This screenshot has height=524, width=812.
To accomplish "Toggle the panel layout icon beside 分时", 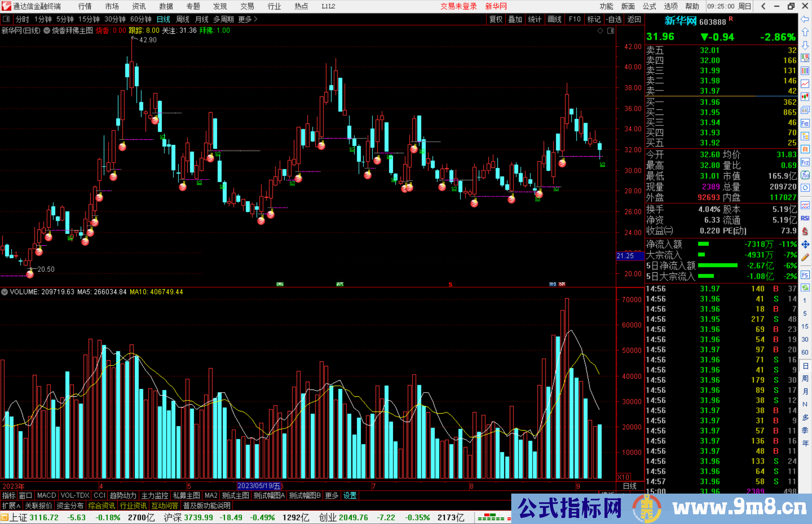I will [6, 19].
